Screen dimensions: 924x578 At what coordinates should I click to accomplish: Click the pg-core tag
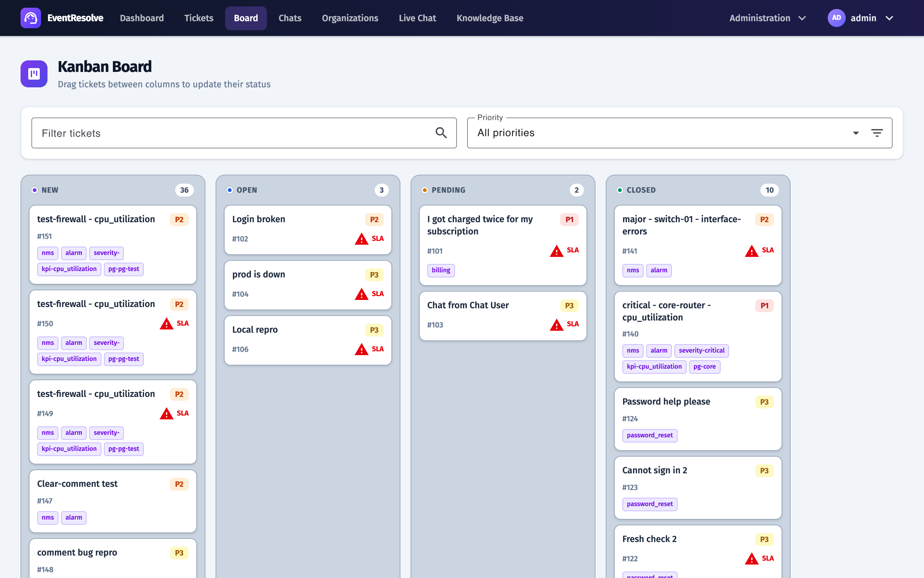(705, 367)
